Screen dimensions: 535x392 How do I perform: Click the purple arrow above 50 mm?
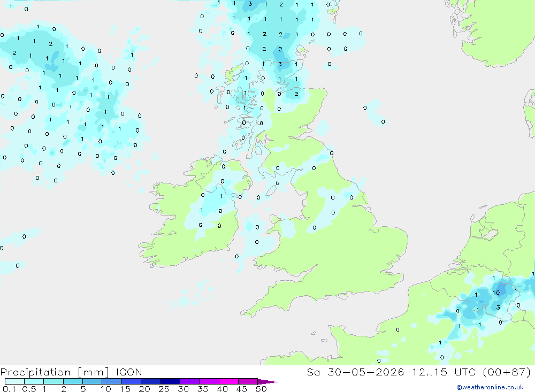click(x=267, y=382)
